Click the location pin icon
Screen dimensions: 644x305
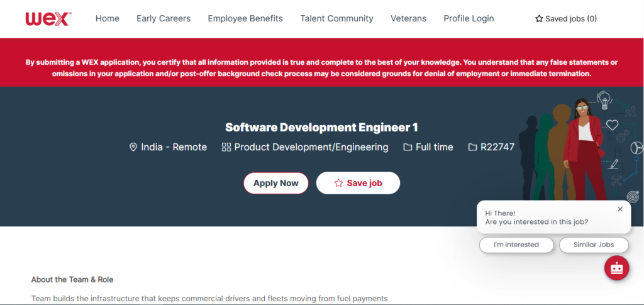(x=133, y=147)
